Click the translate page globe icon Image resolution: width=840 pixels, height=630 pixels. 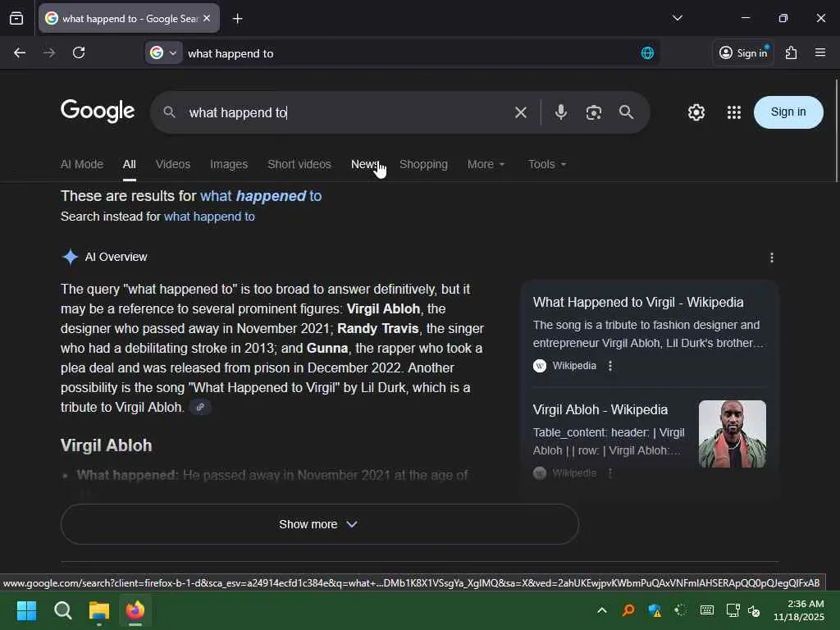647,53
